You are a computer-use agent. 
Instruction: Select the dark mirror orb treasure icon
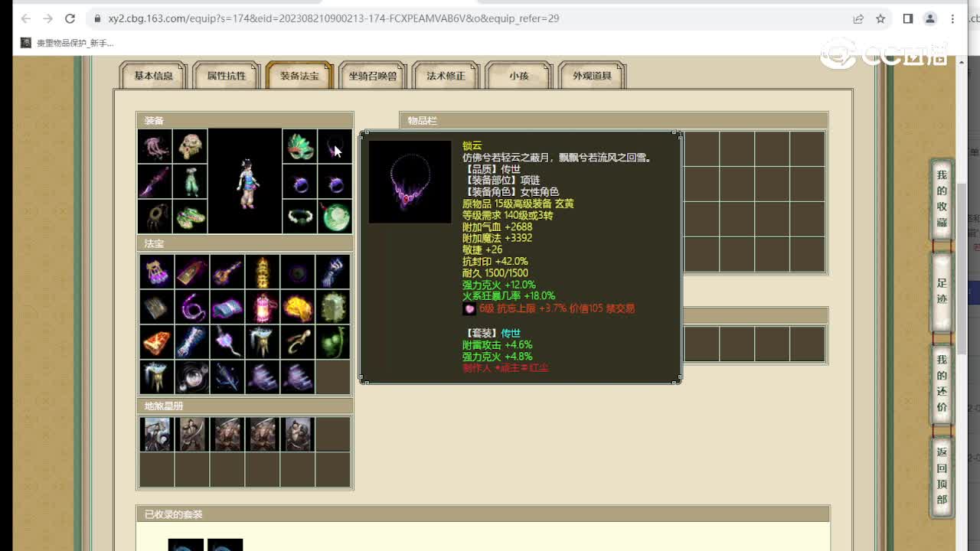click(x=192, y=377)
